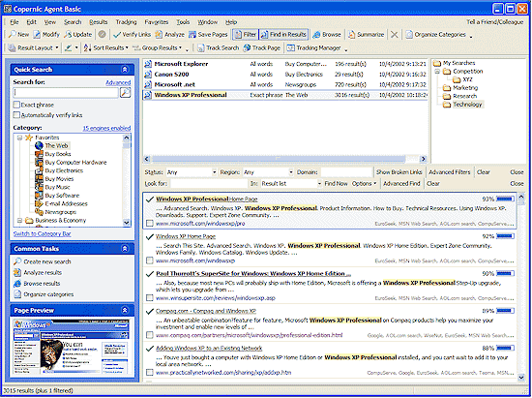This screenshot has width=532, height=398.
Task: Click the Advanced Filters button
Action: click(450, 172)
